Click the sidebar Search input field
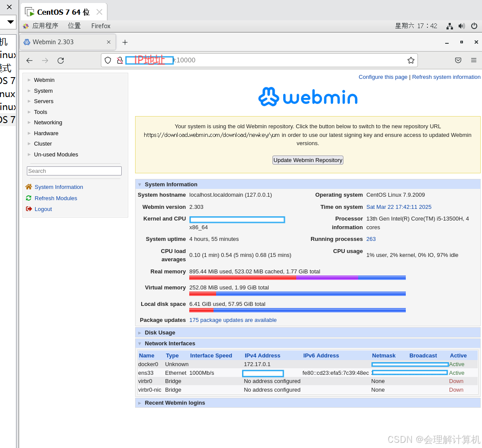 [74, 171]
